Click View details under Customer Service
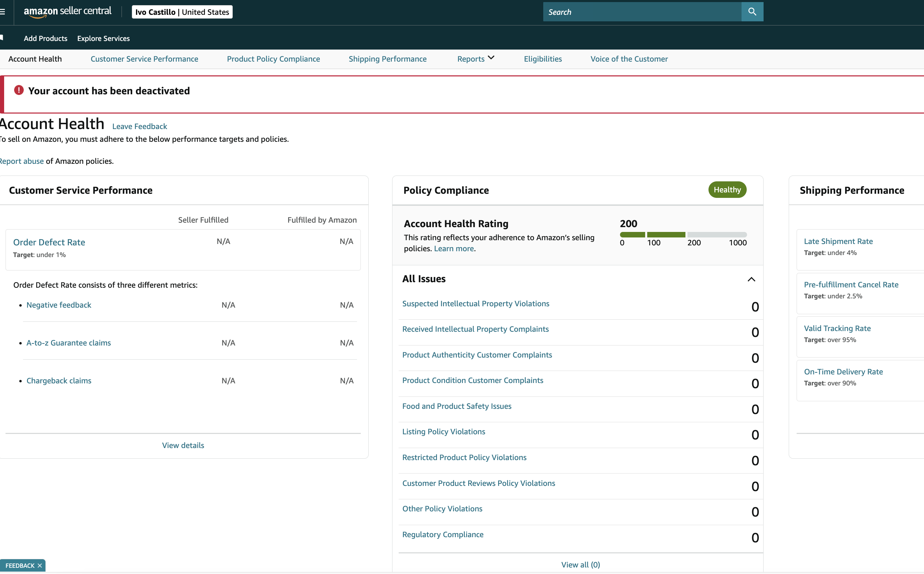Image resolution: width=924 pixels, height=574 pixels. pyautogui.click(x=183, y=445)
